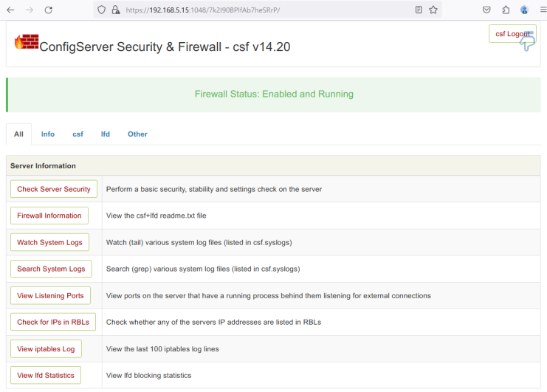Open the Pocket save icon
The width and height of the screenshot is (547, 392).
486,10
